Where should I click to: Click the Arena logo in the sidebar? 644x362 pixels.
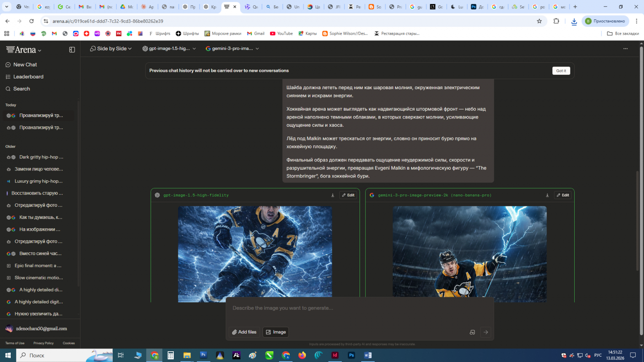pyautogui.click(x=21, y=50)
